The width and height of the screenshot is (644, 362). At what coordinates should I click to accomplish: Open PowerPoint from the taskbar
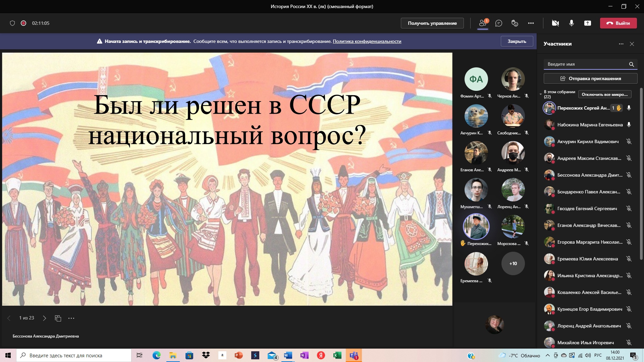click(x=238, y=355)
